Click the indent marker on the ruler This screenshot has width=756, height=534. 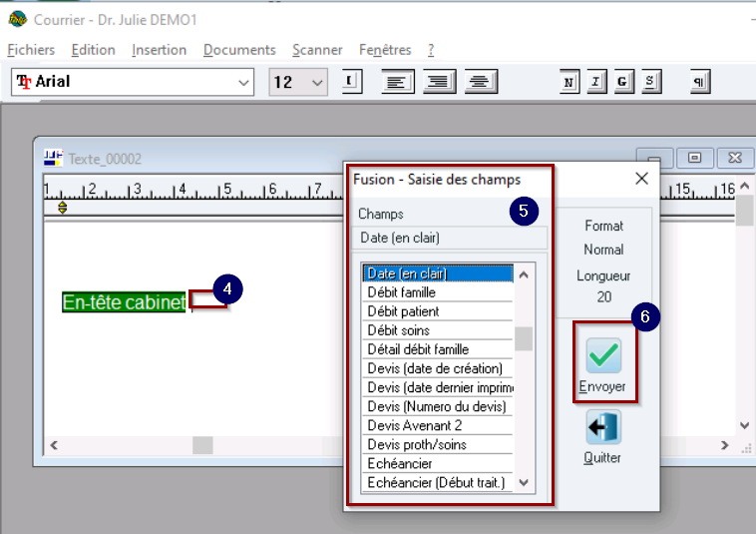click(62, 208)
